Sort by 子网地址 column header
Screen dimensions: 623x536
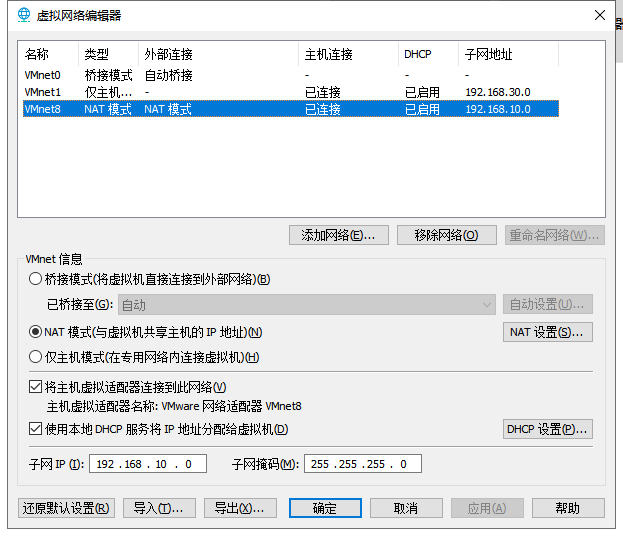click(x=509, y=54)
